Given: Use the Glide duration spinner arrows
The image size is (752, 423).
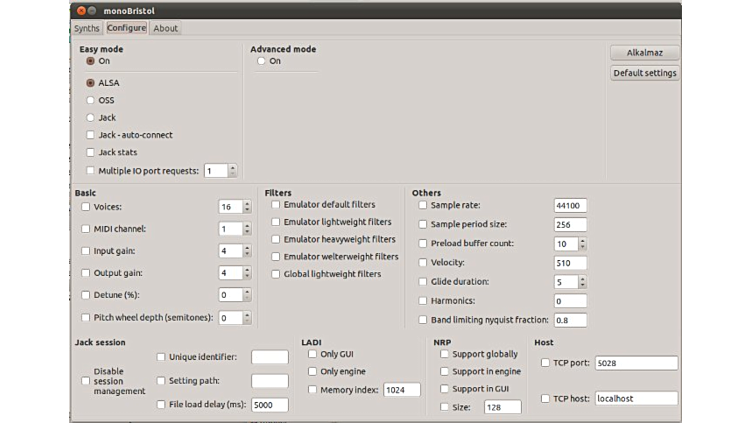Looking at the screenshot, I should click(583, 282).
